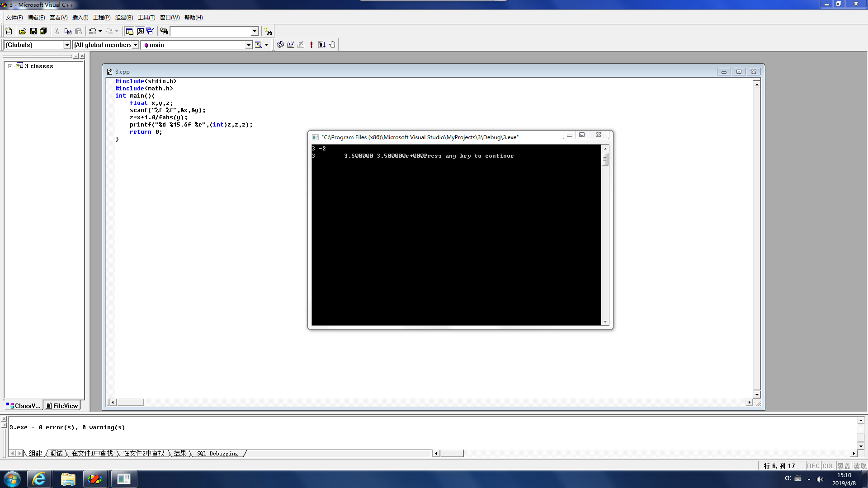This screenshot has height=488, width=868.
Task: Click the Save All icon
Action: point(43,31)
